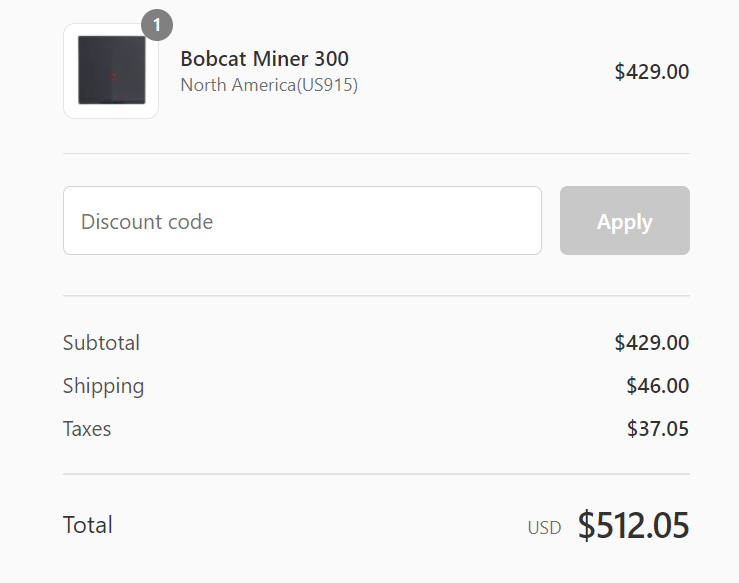
Task: Click the subtotal amount $429.00
Action: [x=652, y=343]
